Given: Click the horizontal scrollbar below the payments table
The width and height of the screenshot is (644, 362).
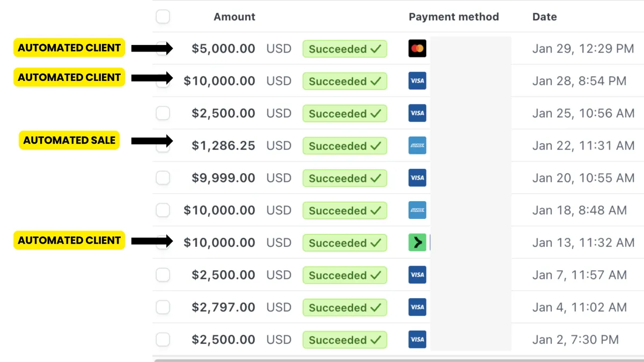Looking at the screenshot, I should (x=398, y=360).
